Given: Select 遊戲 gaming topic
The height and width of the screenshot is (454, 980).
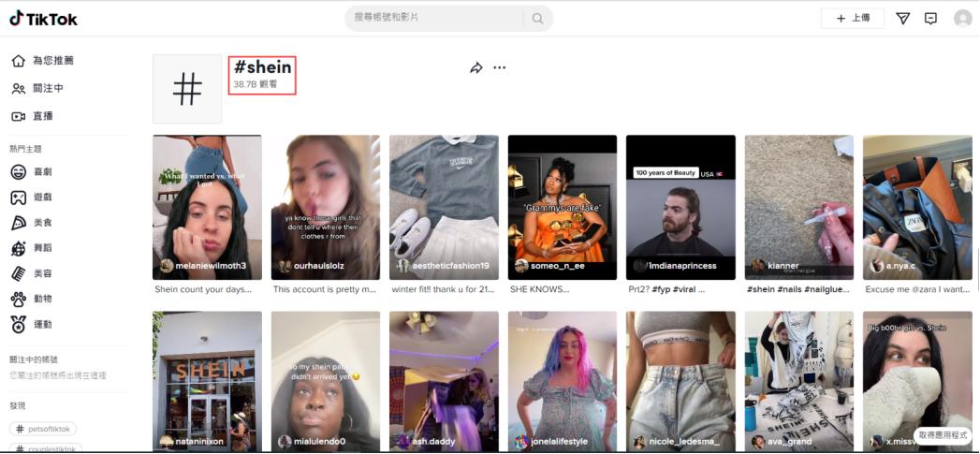Looking at the screenshot, I should [x=31, y=197].
